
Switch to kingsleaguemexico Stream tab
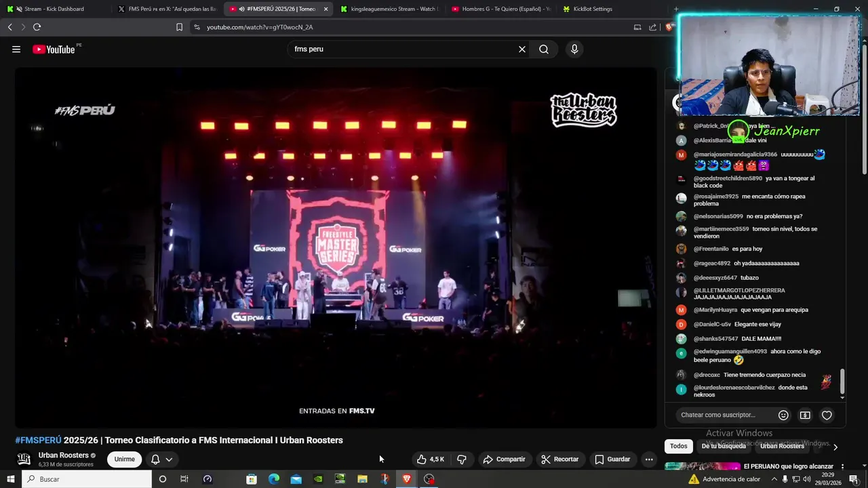(389, 9)
